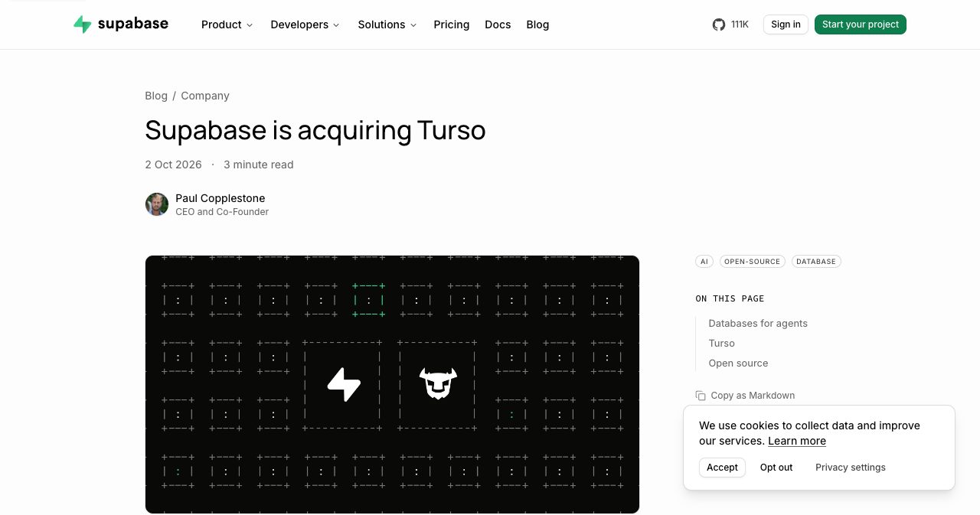Click the Sign in button

(786, 24)
